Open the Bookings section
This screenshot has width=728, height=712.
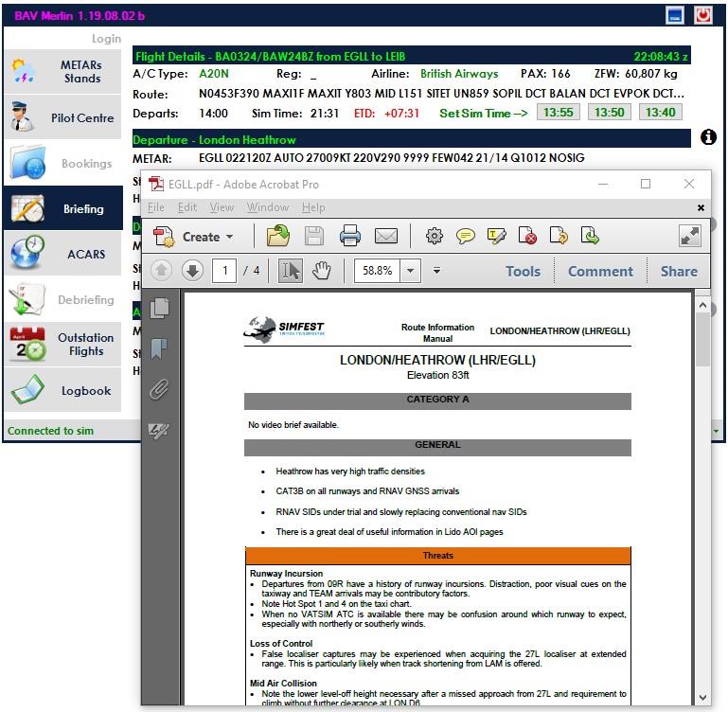pyautogui.click(x=62, y=163)
